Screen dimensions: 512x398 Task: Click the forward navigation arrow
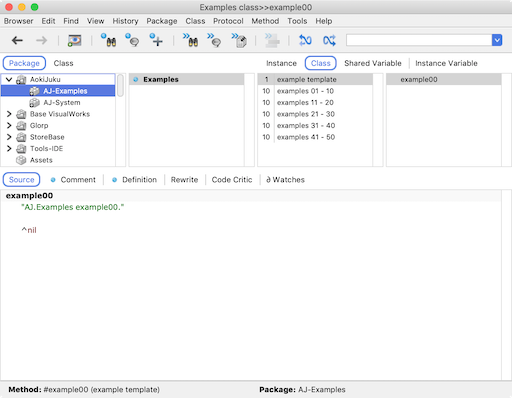click(x=42, y=40)
